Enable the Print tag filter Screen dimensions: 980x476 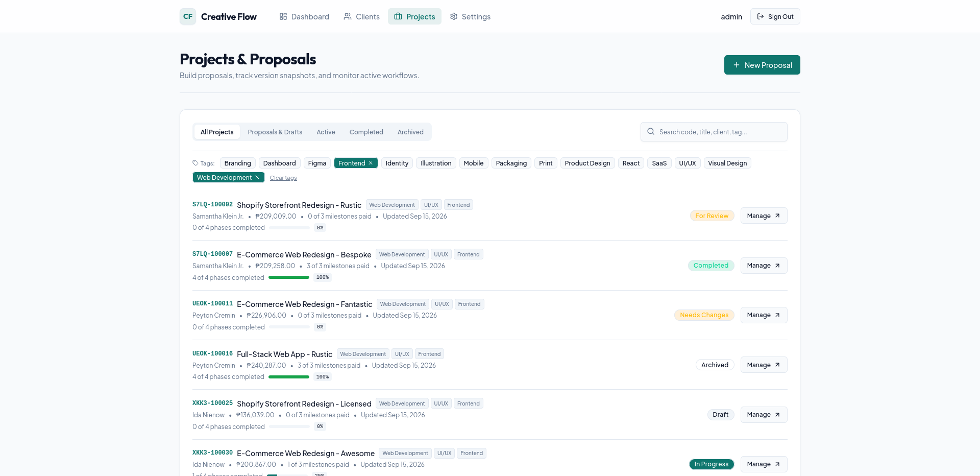tap(546, 163)
